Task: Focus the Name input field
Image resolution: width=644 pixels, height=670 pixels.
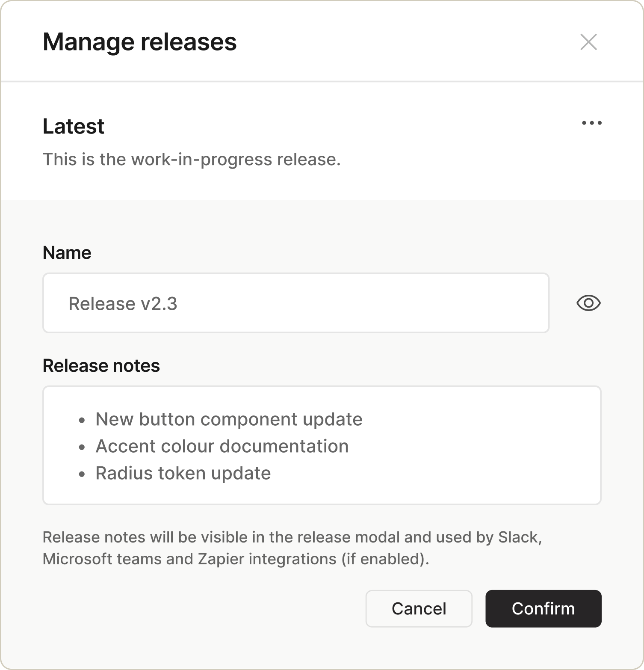Action: click(x=295, y=303)
